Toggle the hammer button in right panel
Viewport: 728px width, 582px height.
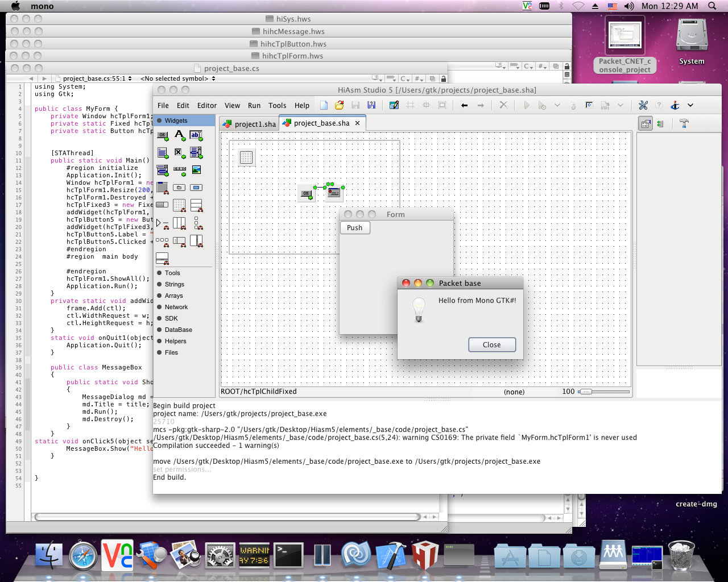click(684, 123)
